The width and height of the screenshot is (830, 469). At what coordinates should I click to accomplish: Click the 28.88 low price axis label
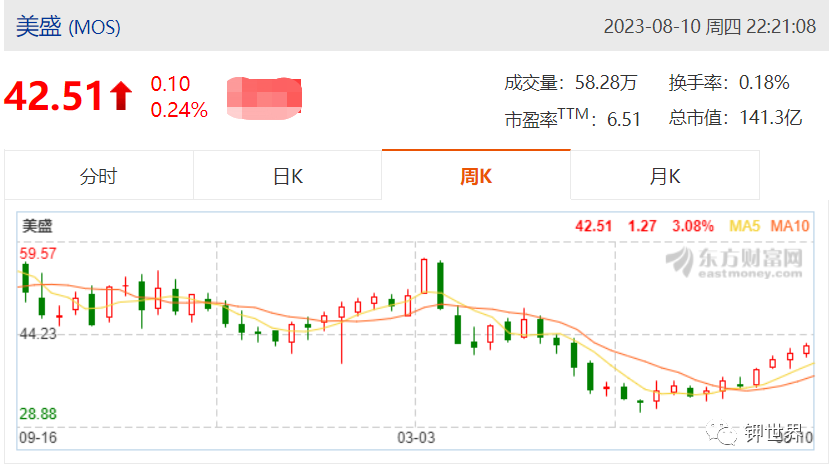point(38,413)
